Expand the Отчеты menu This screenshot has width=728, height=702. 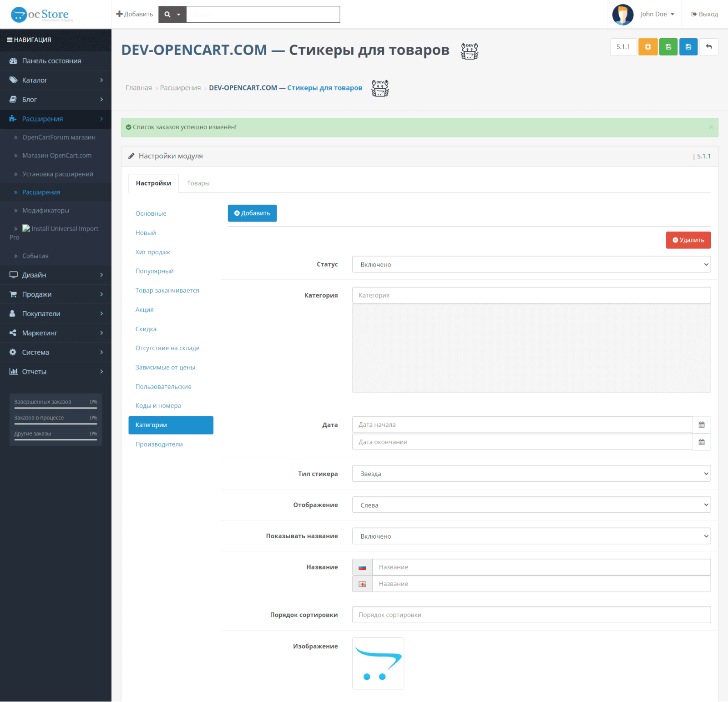(x=56, y=372)
